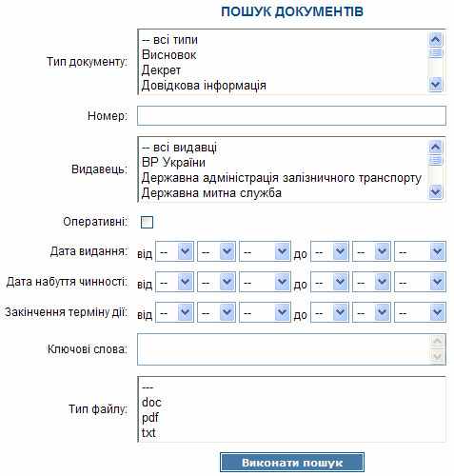Open last 'до' dropdown for Дата видання
This screenshot has height=476, width=454.
[420, 251]
